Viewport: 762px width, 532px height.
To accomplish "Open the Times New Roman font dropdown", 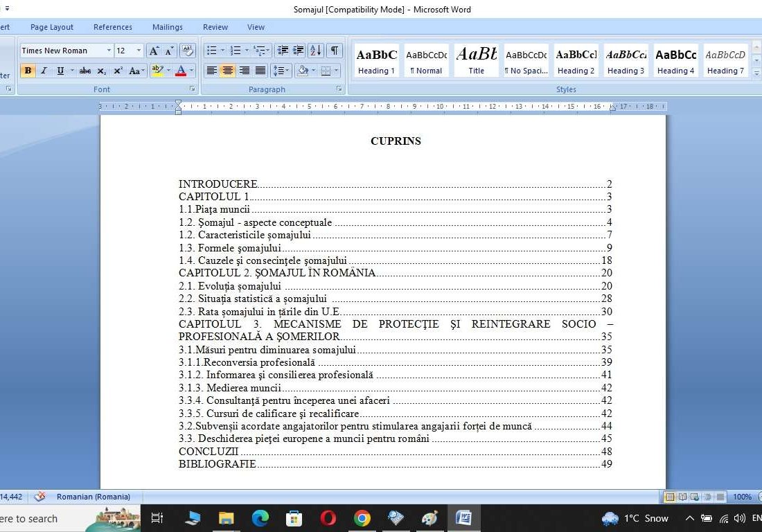I will [109, 51].
